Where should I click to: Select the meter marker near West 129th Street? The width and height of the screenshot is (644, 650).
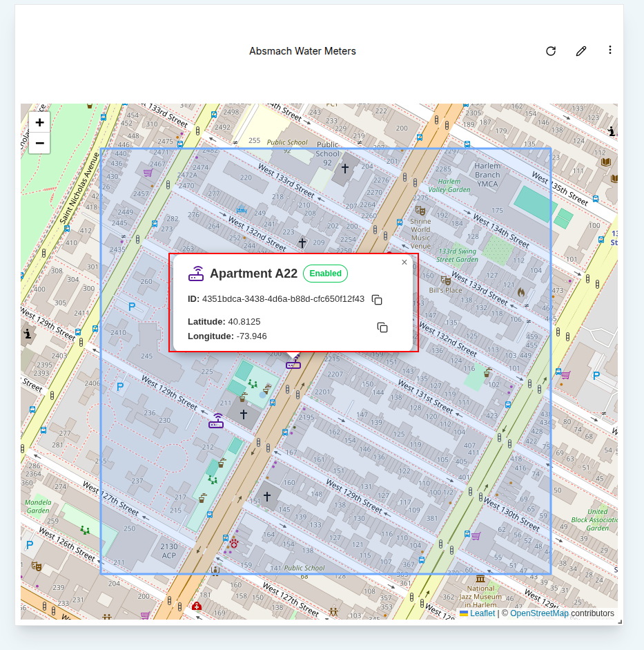pos(216,421)
